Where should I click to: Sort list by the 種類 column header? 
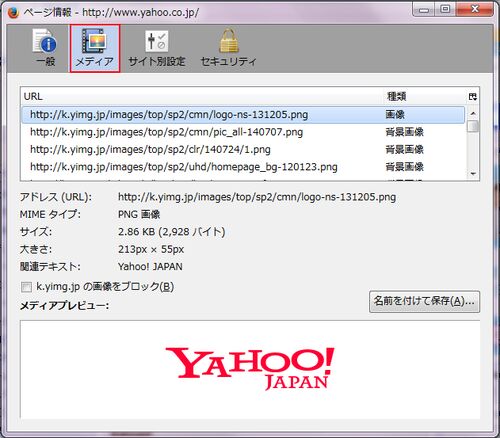point(424,97)
